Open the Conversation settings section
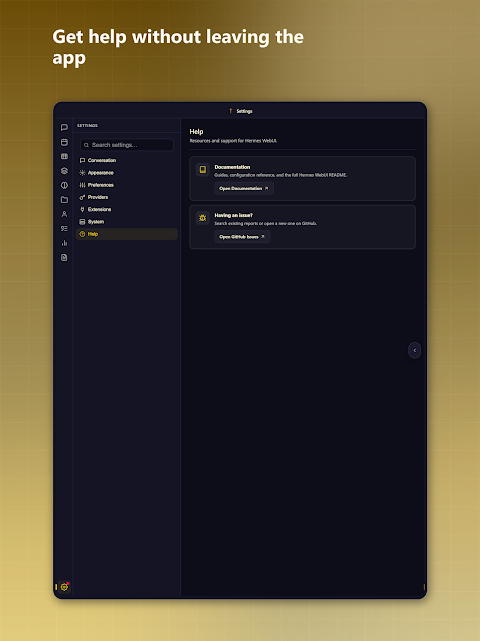This screenshot has height=641, width=480. [x=127, y=160]
